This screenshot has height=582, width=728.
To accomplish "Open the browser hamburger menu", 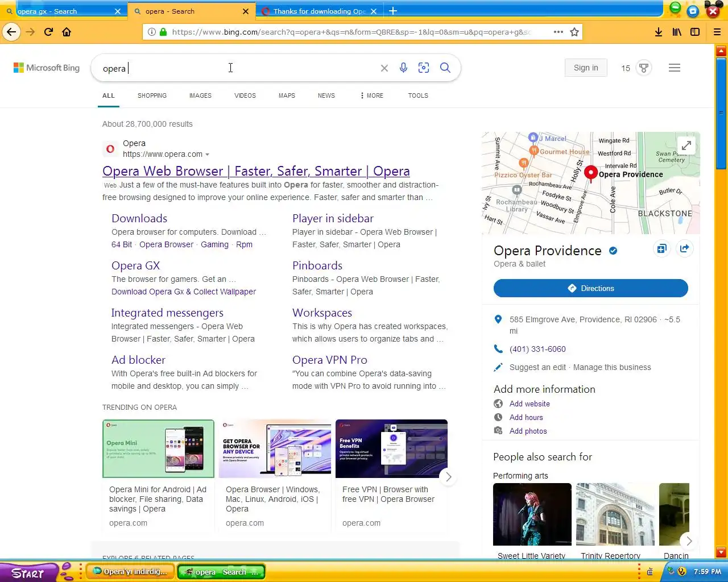I will pos(717,32).
